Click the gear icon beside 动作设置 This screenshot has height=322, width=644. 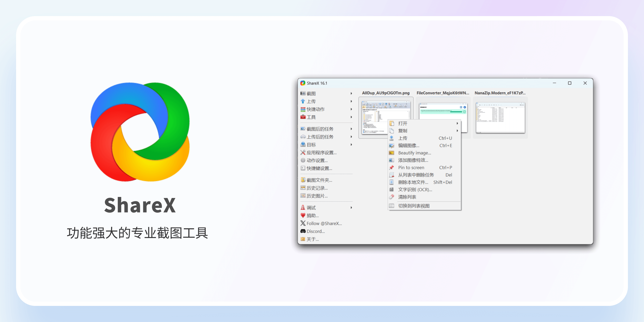coord(303,160)
